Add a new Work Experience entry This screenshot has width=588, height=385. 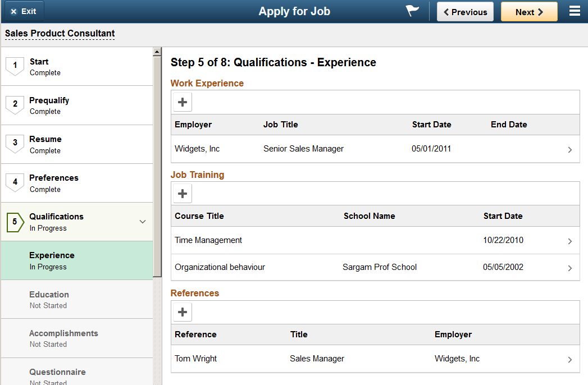click(x=183, y=102)
